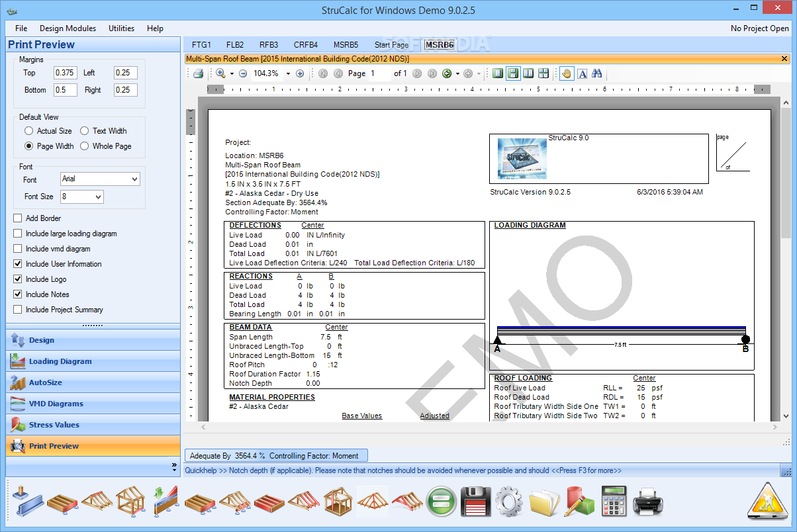
Task: Click the zoom in plus icon
Action: click(300, 73)
